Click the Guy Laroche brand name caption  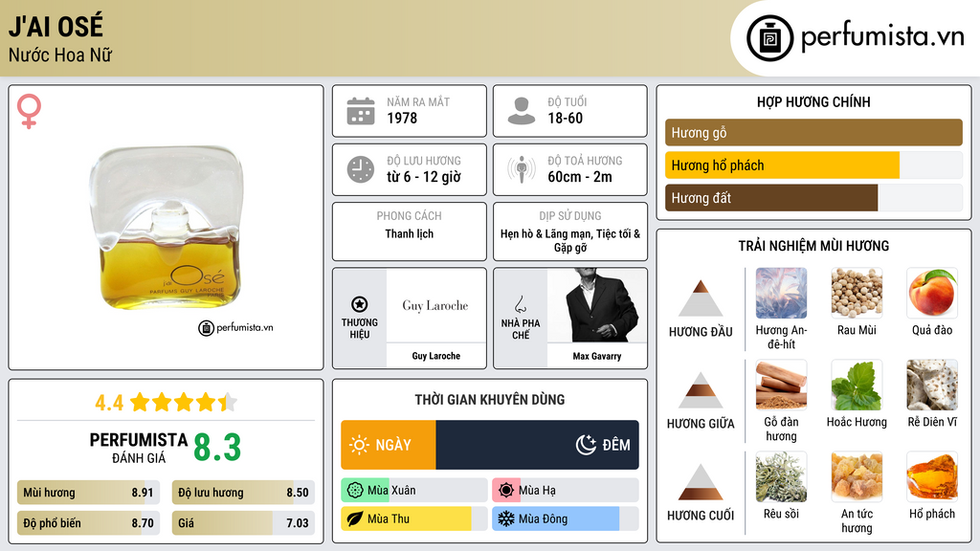(x=435, y=356)
